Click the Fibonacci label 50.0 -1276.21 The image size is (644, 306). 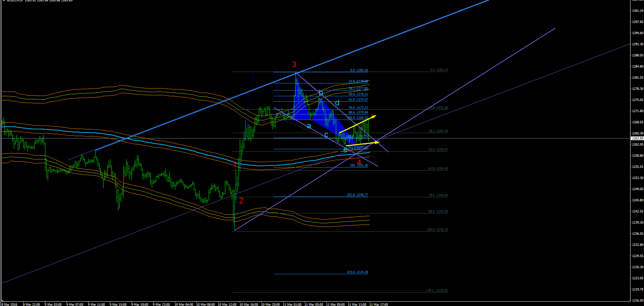(358, 94)
